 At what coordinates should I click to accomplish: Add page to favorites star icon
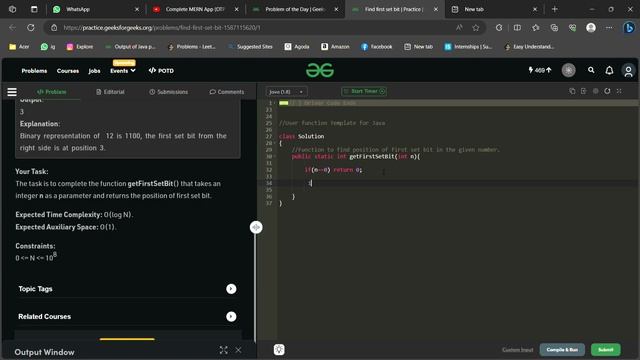(x=476, y=27)
